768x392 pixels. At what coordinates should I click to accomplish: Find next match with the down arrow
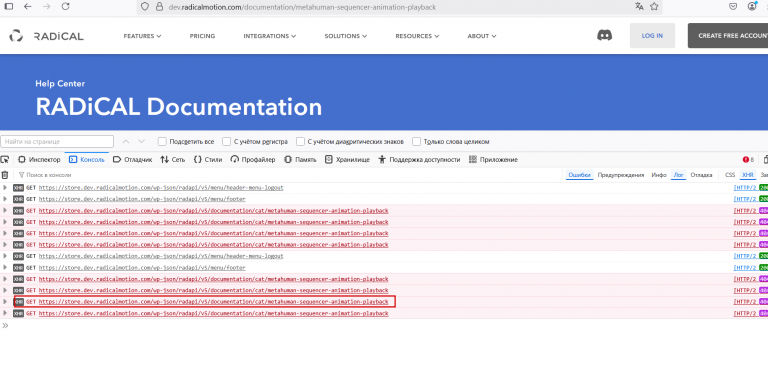[x=142, y=142]
